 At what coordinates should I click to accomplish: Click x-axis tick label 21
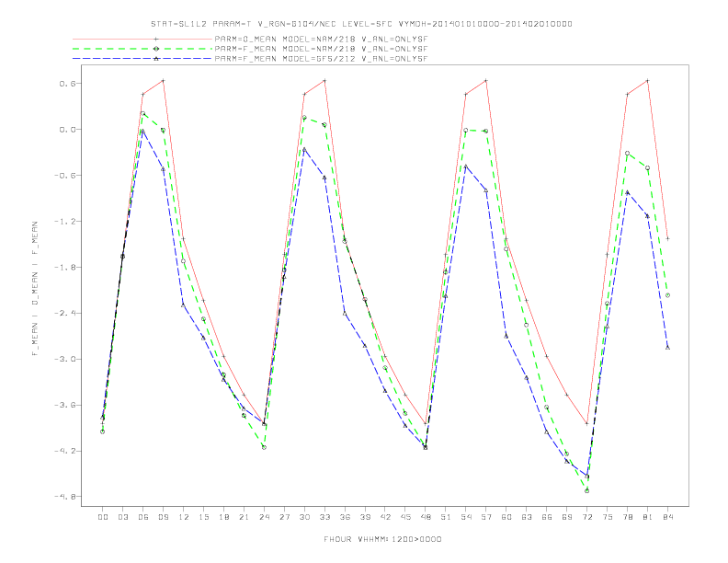[244, 517]
